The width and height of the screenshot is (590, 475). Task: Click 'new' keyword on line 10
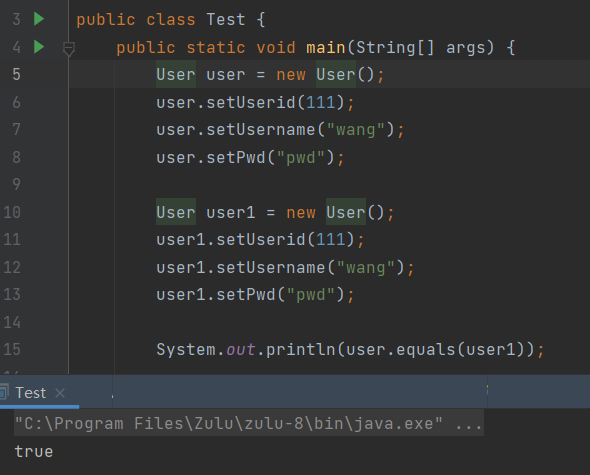[301, 213]
